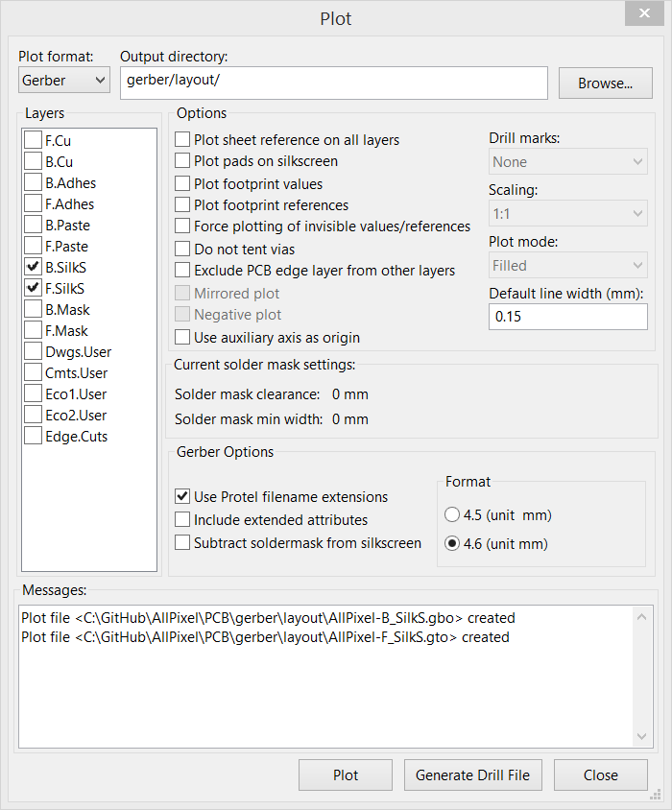
Task: Click the Generate Drill File button
Action: pyautogui.click(x=472, y=774)
